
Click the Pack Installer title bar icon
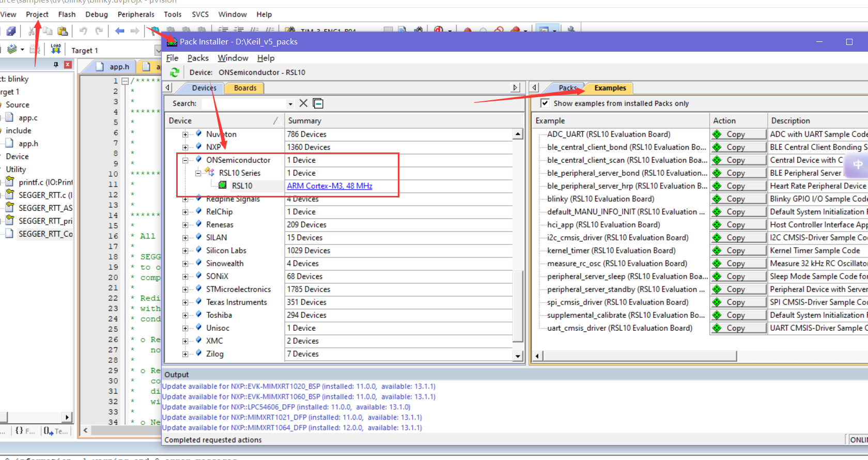172,42
